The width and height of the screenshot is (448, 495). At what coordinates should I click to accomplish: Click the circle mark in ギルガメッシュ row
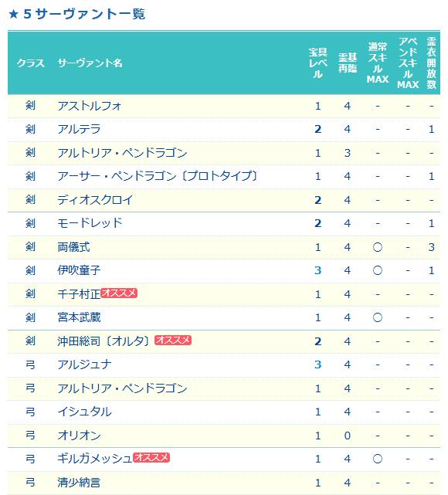coord(377,459)
